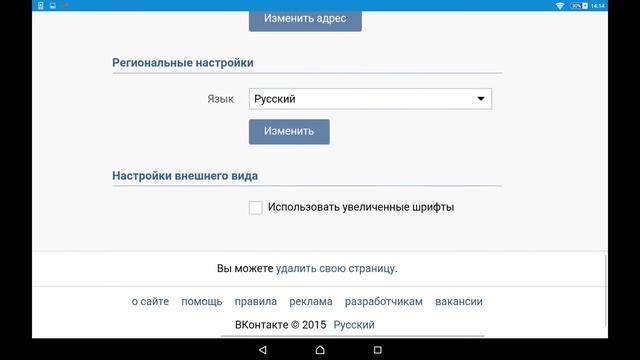Click the footer 'Русский' language link

[x=354, y=325]
